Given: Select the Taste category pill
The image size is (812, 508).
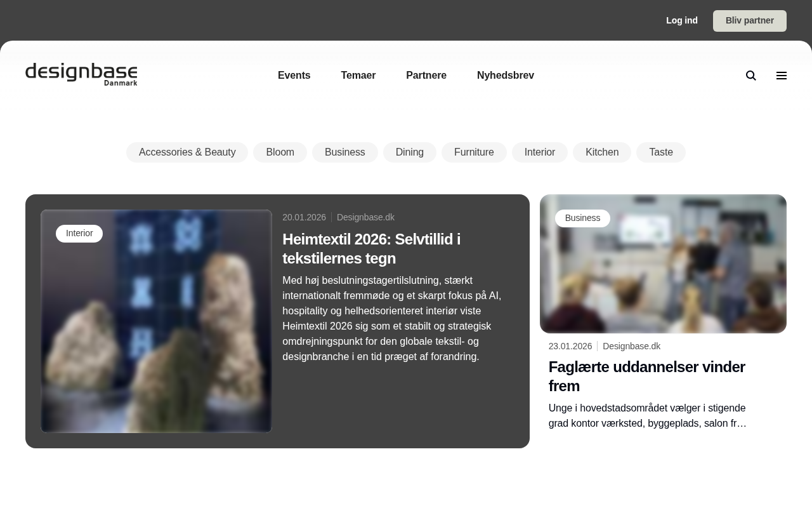Looking at the screenshot, I should (661, 152).
